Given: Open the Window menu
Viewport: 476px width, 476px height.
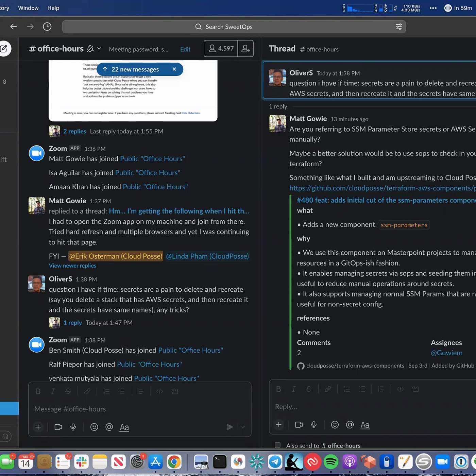Looking at the screenshot, I should click(28, 8).
